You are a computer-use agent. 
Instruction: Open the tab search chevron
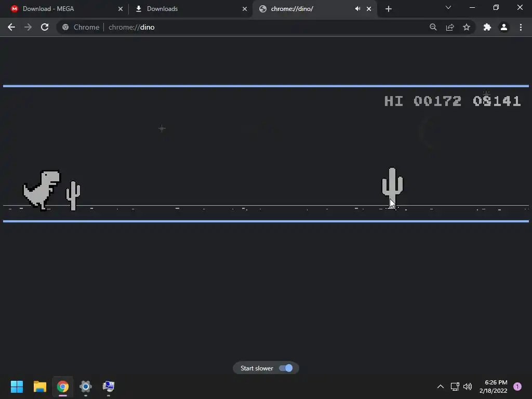pos(448,7)
